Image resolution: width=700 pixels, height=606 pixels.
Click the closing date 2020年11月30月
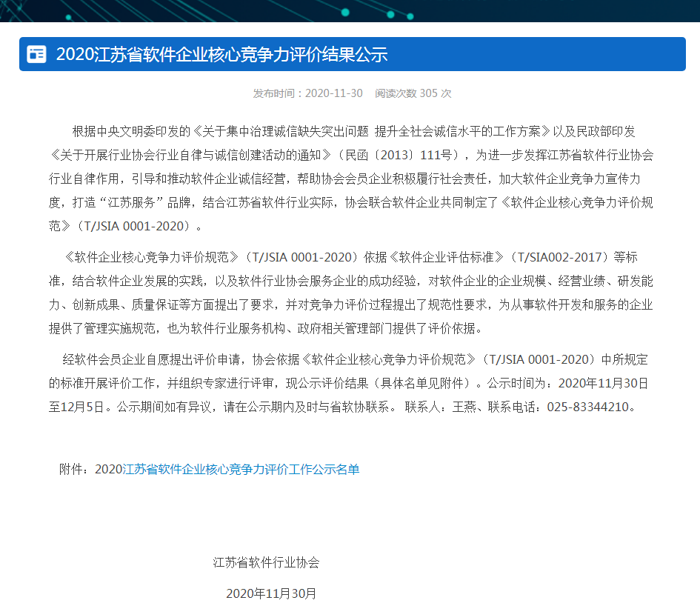point(271,593)
